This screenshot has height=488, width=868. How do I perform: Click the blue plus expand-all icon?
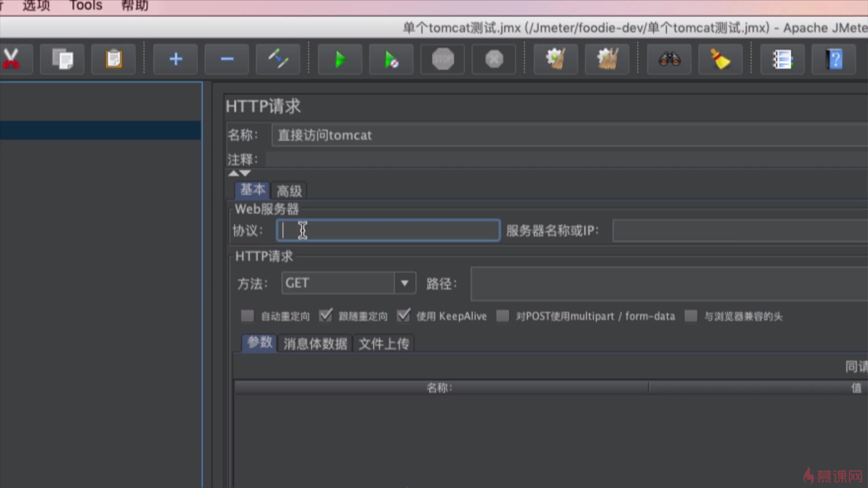point(175,59)
